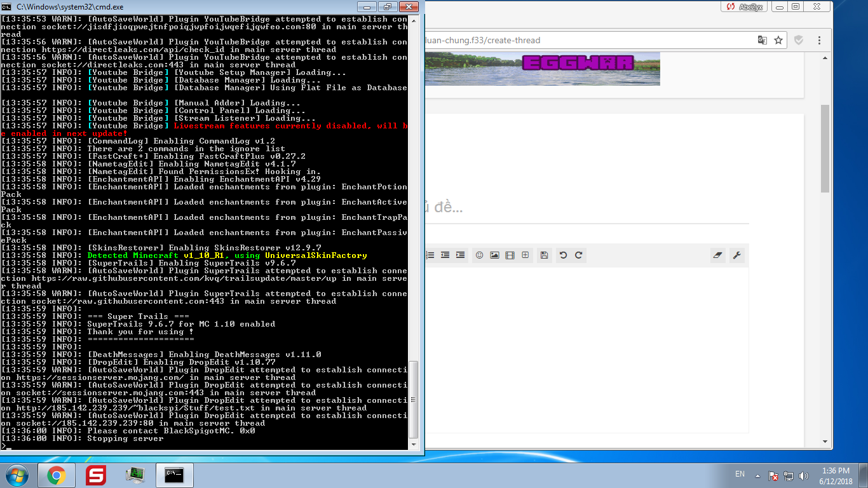Click the eraser remove formatting icon
This screenshot has width=868, height=488.
pyautogui.click(x=718, y=255)
